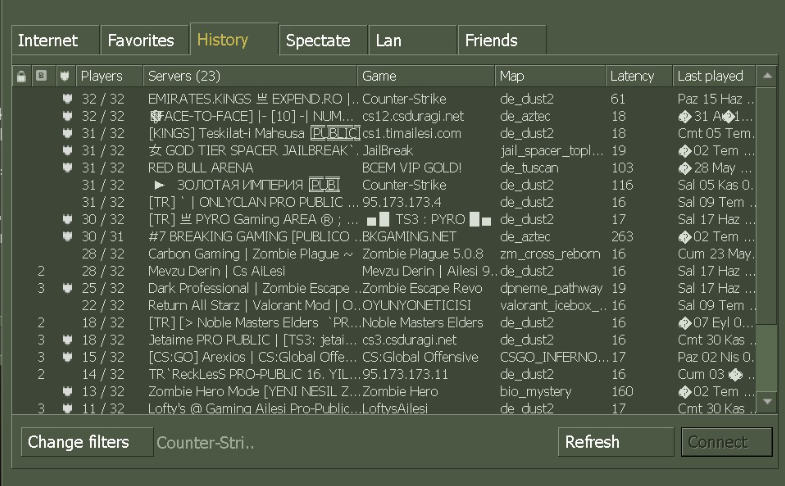The height and width of the screenshot is (486, 785).
Task: Select Dark Professional Zombie Escape server
Action: click(x=253, y=288)
